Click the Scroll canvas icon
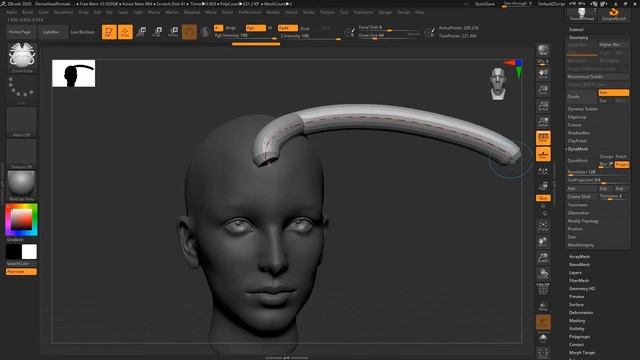The width and height of the screenshot is (640, 360). click(x=543, y=74)
